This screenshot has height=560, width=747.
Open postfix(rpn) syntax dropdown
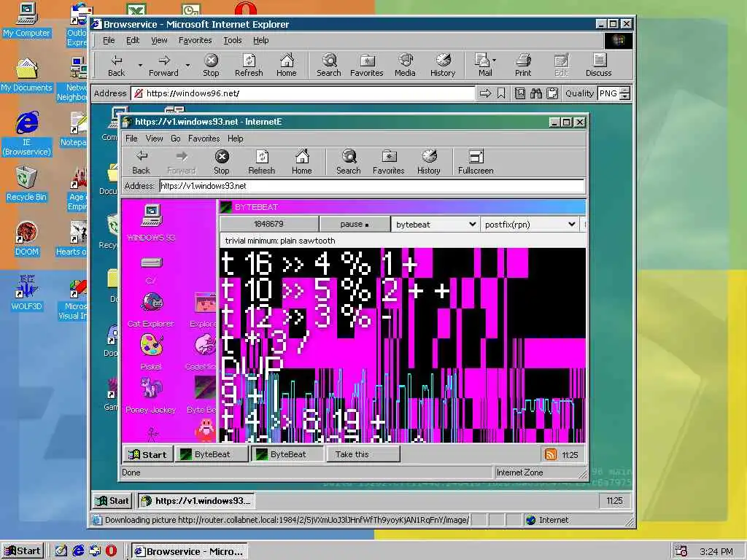(530, 225)
